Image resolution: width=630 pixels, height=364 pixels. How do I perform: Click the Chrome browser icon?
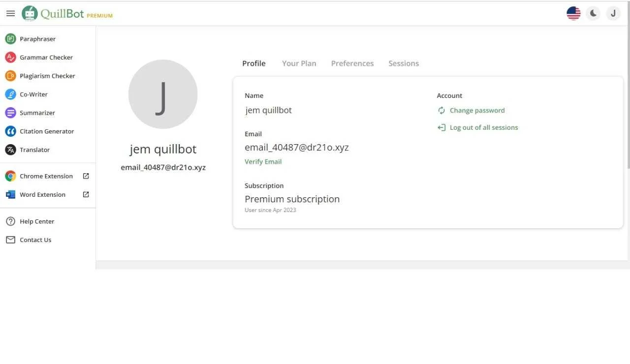(x=10, y=176)
